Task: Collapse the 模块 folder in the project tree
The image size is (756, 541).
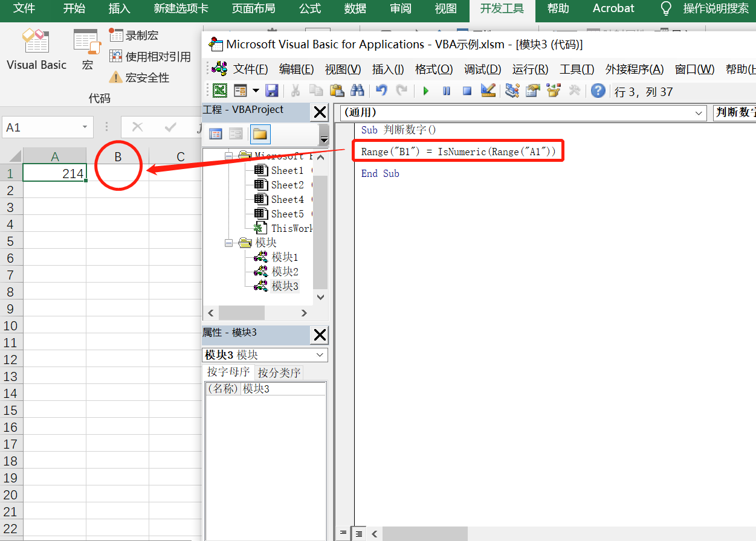Action: 228,242
